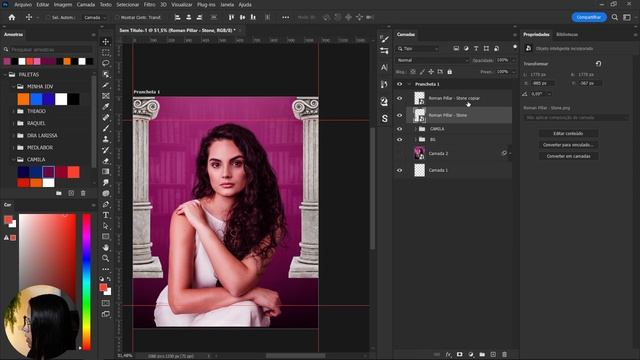The height and width of the screenshot is (360, 640).
Task: Click the new group folder icon in Camadas
Action: pos(482,354)
